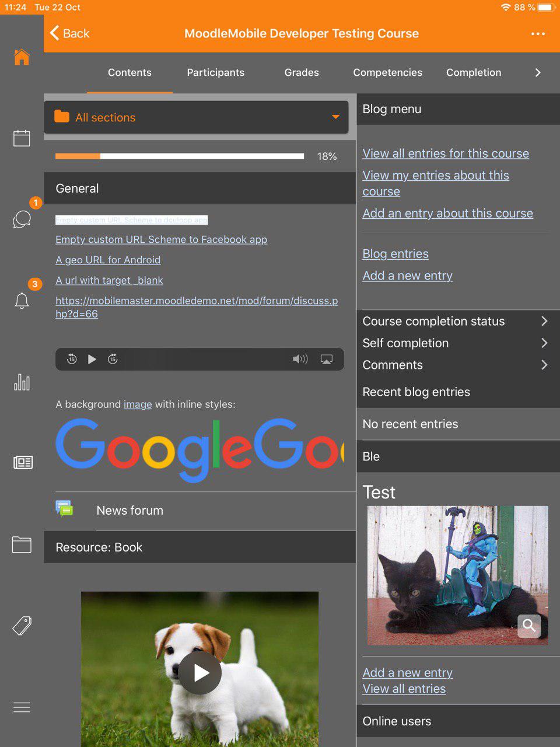Switch to the Contents tab
Image resolution: width=560 pixels, height=747 pixels.
point(129,72)
